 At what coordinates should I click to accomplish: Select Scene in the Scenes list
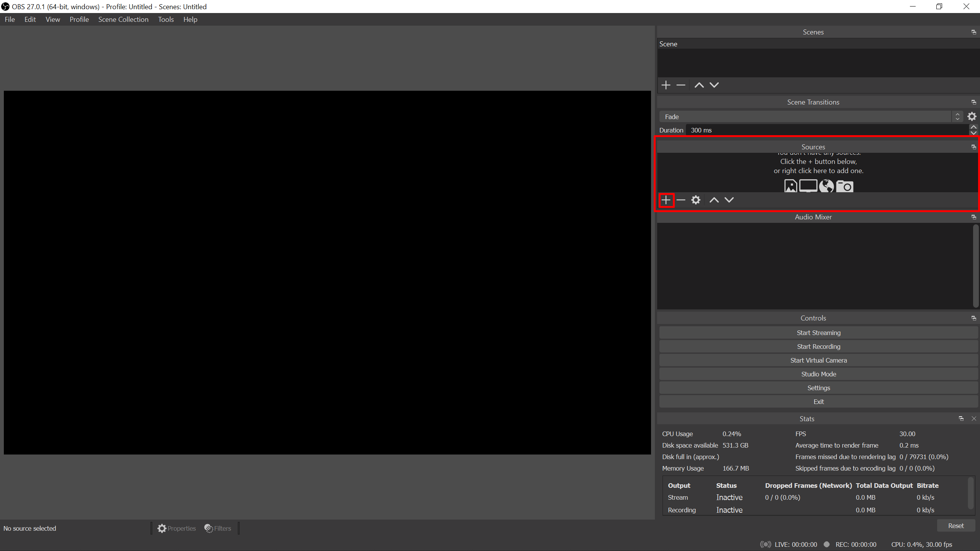coord(818,44)
